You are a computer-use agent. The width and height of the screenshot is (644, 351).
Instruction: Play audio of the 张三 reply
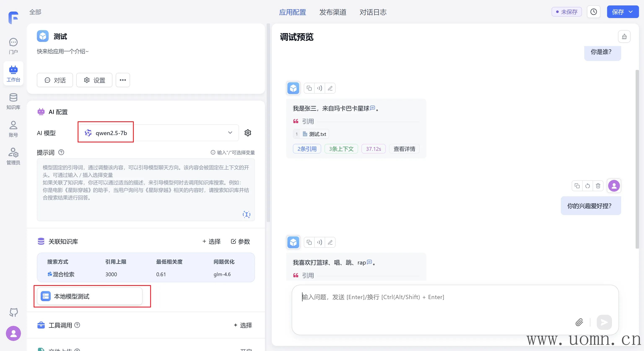pyautogui.click(x=319, y=88)
